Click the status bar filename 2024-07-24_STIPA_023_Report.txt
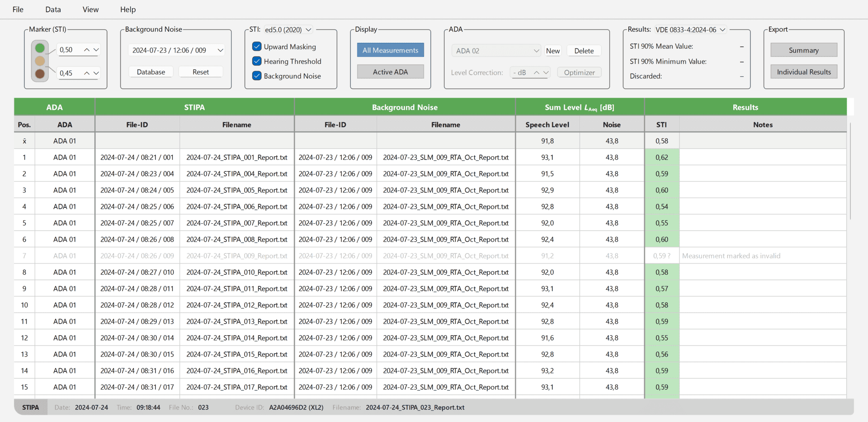This screenshot has width=868, height=422. 415,408
